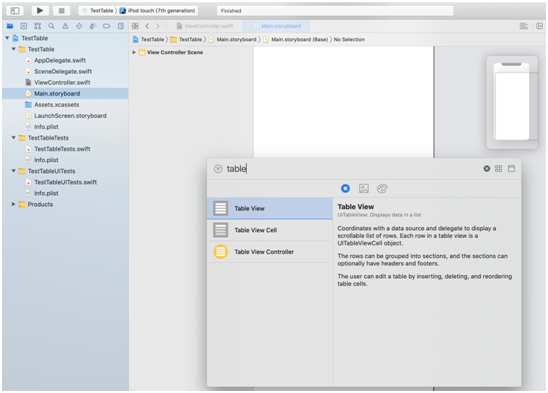
Task: Stop the running build
Action: point(62,10)
